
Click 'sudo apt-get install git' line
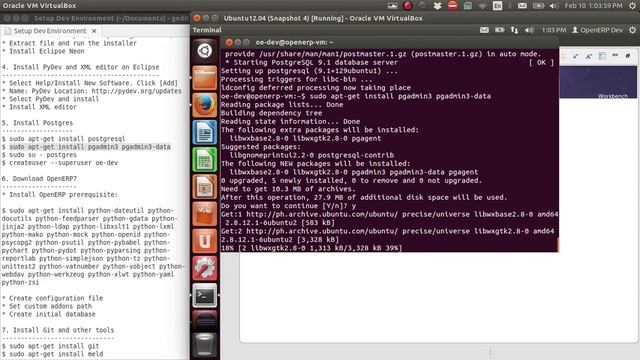[51, 346]
